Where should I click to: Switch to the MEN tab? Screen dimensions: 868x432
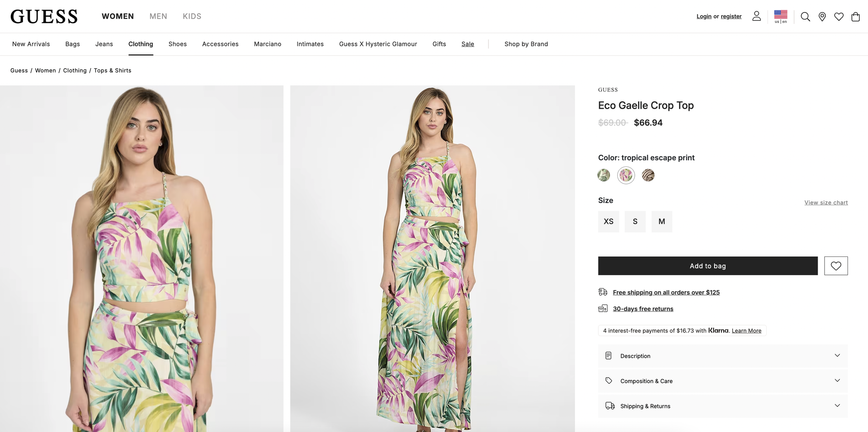(x=158, y=16)
